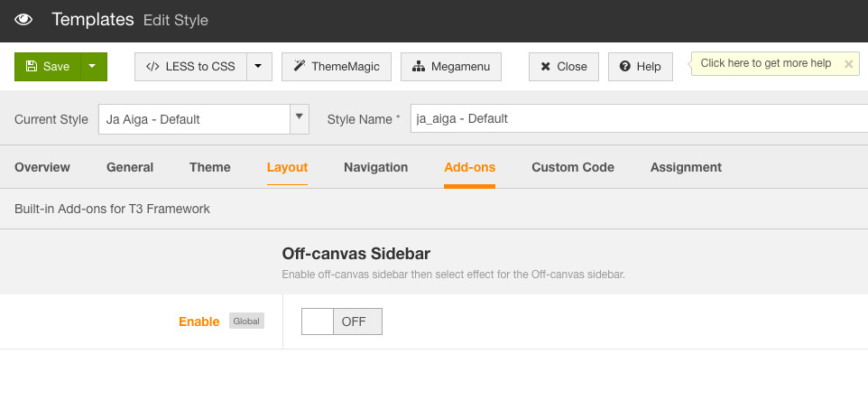The width and height of the screenshot is (868, 410).
Task: Click the Close button with X icon
Action: [563, 67]
